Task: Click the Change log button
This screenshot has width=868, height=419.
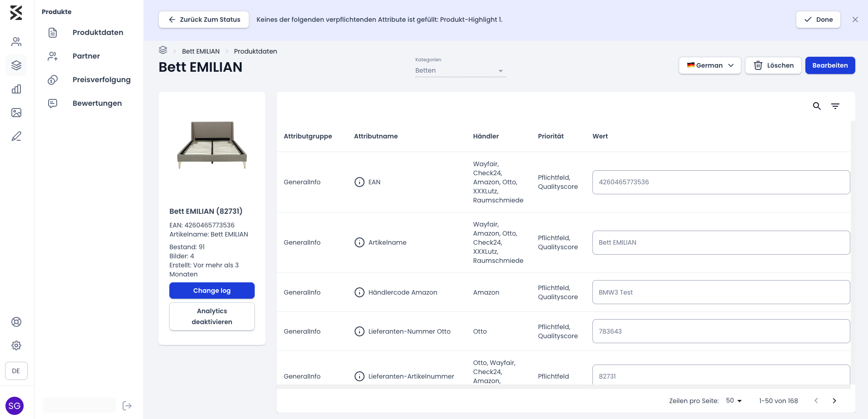Action: tap(212, 291)
